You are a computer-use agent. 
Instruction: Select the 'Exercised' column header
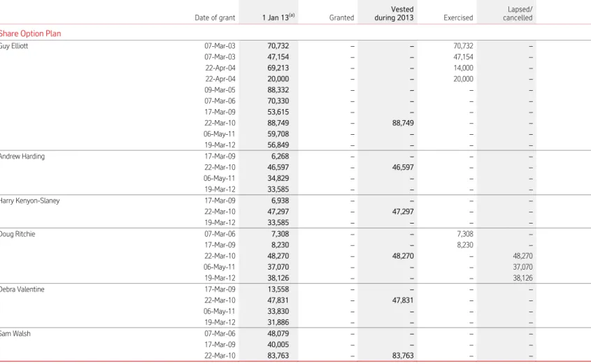click(458, 17)
